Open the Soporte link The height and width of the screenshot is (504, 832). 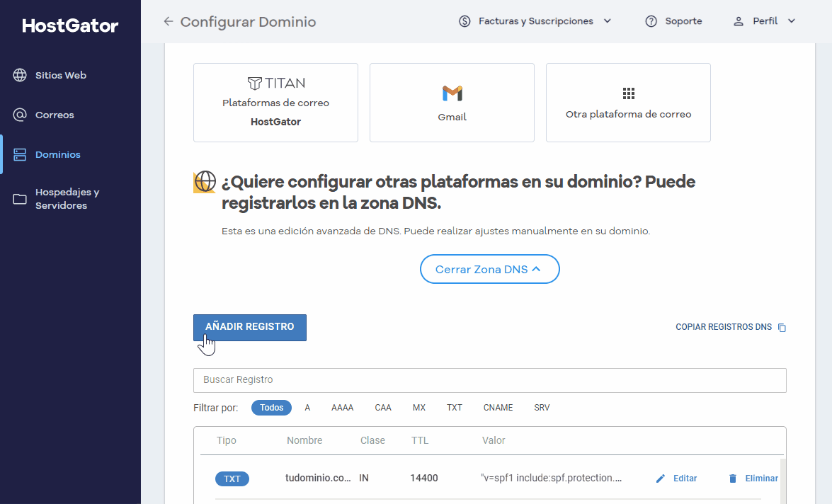point(683,21)
